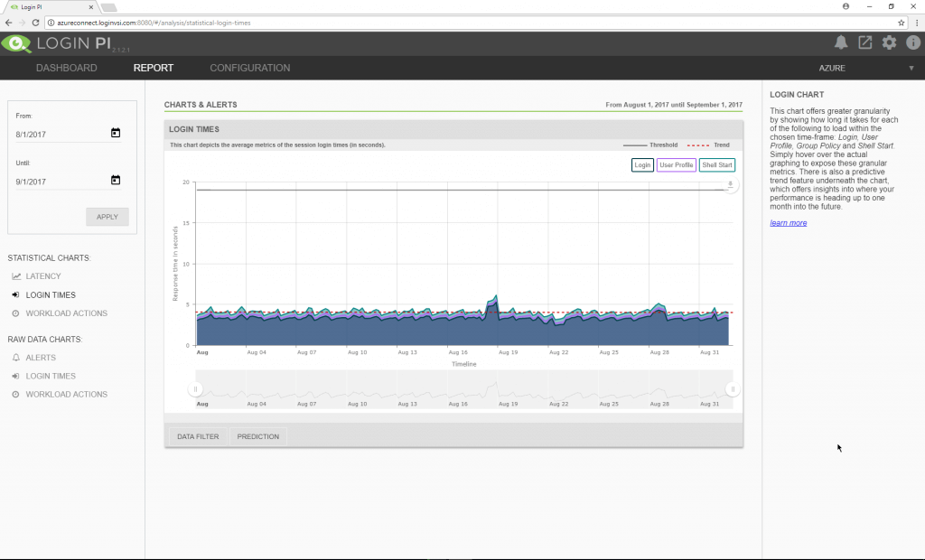Open the Latency statistical chart
This screenshot has width=925, height=560.
point(43,276)
